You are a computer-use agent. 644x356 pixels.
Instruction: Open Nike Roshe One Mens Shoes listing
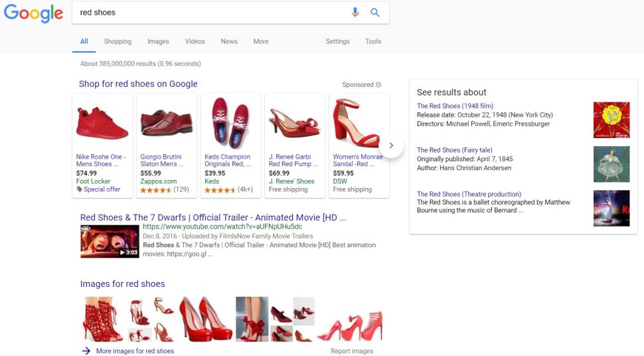pos(101,160)
